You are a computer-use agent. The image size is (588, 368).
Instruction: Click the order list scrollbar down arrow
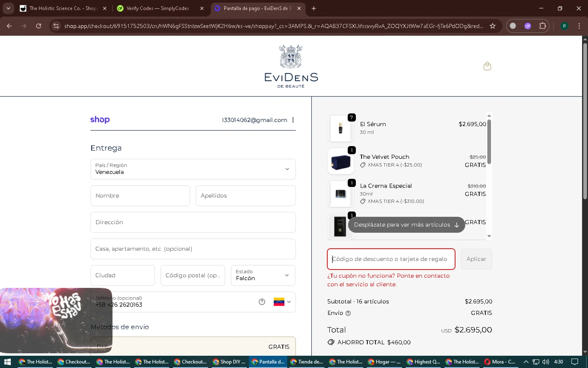coord(489,236)
